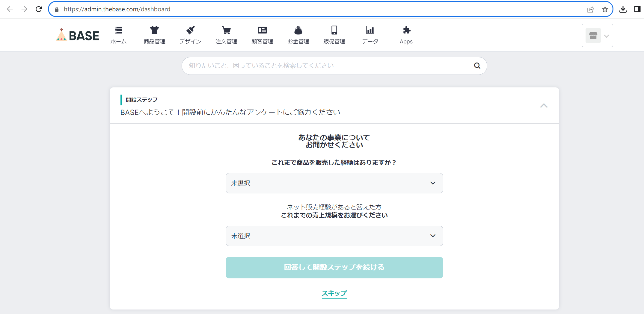Screen dimensions: 644x314
Task: Click the search magnifier icon
Action: [x=477, y=66]
